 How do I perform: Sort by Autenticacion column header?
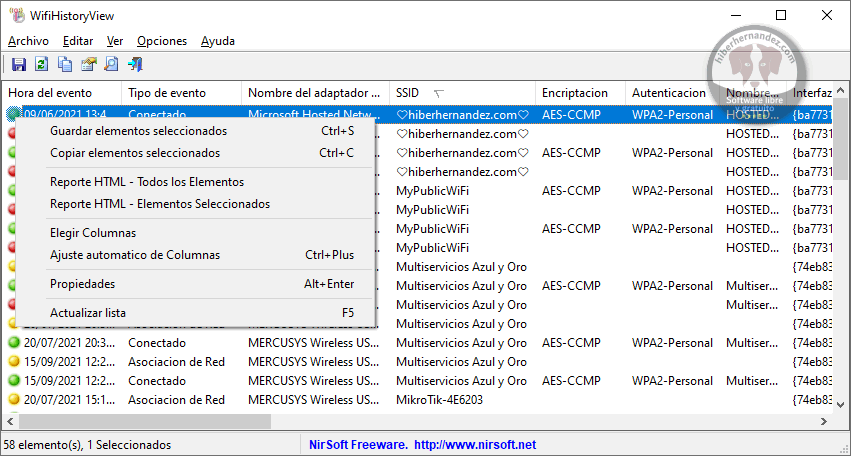[x=672, y=93]
